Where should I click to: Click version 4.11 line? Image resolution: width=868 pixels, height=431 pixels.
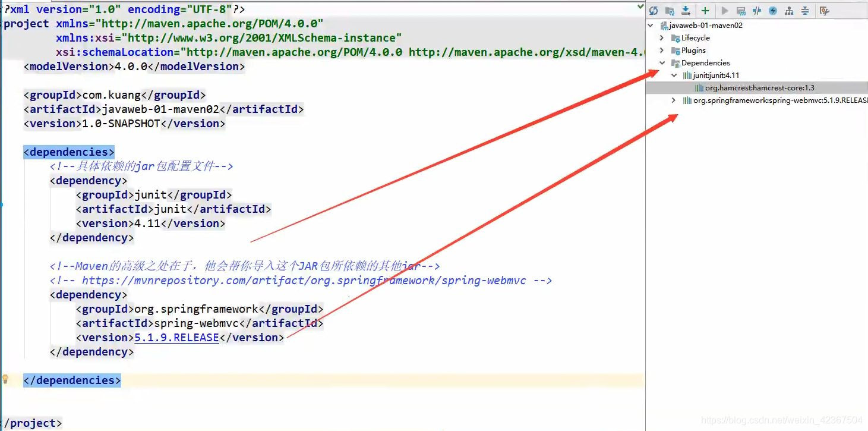[151, 224]
